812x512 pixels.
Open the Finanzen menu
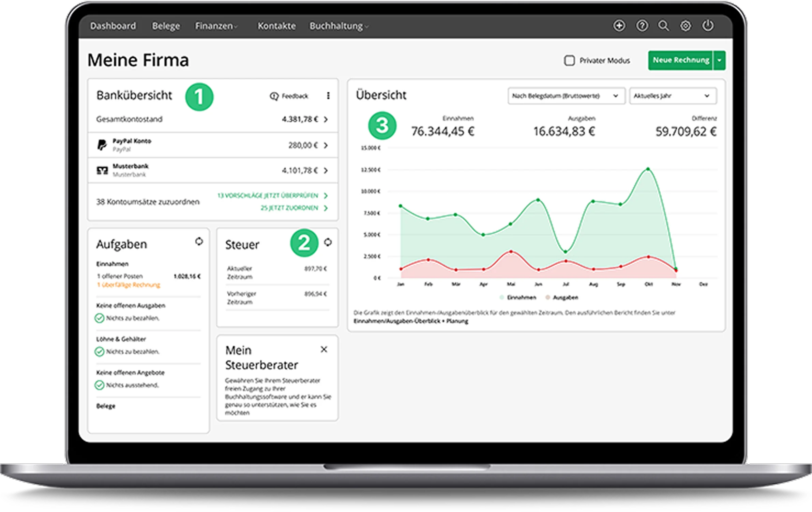(x=215, y=26)
